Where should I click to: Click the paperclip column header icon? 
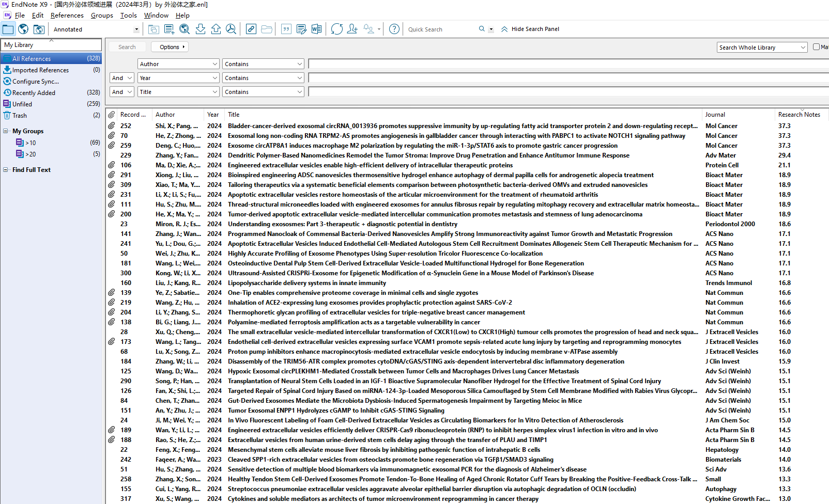(x=111, y=115)
